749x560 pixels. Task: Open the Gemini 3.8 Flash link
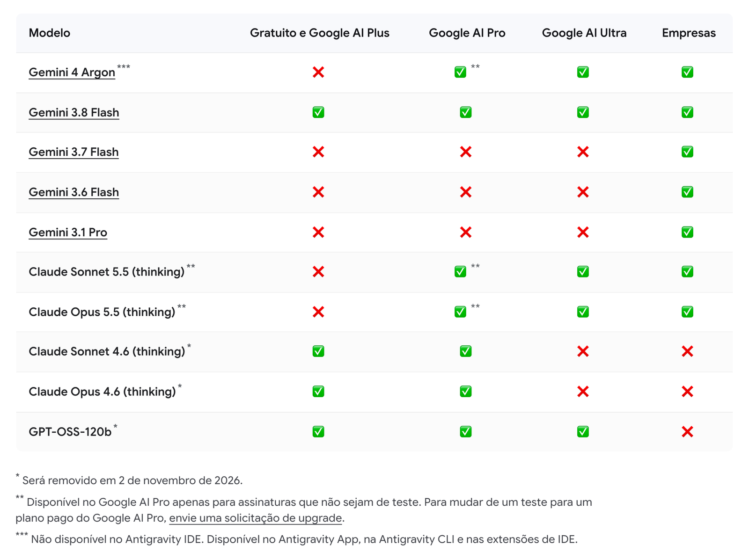74,113
